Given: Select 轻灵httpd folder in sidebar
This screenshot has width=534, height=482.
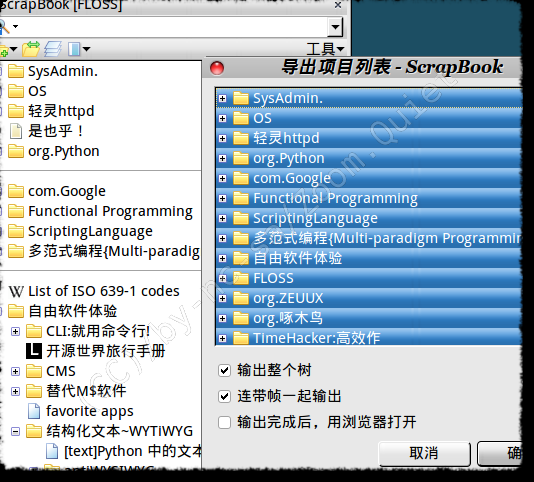Looking at the screenshot, I should [x=61, y=111].
